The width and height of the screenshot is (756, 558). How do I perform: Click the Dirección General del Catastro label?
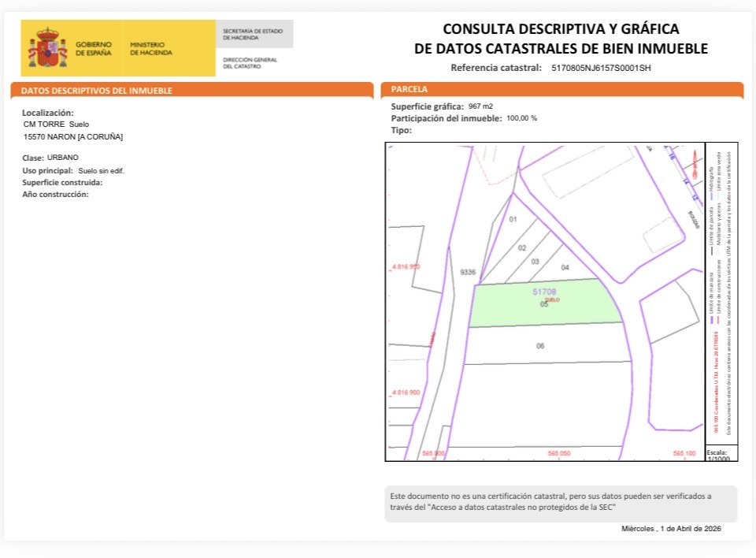click(x=250, y=63)
